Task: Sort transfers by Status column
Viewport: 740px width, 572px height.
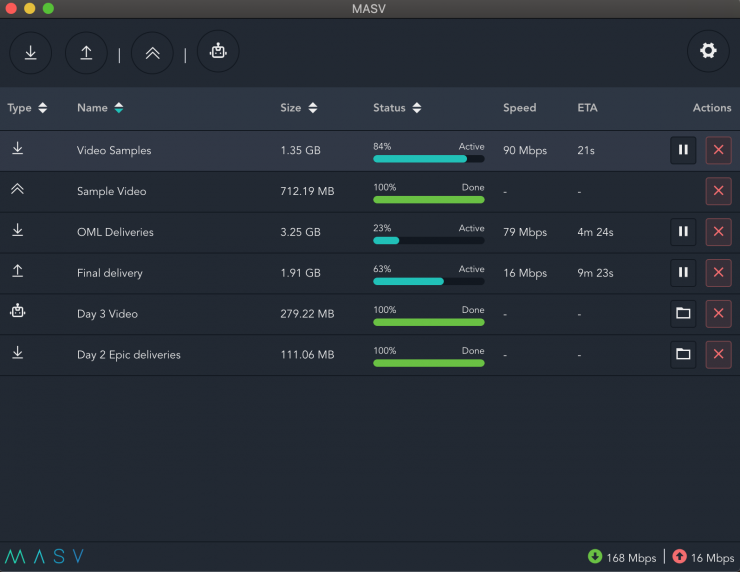Action: coord(397,108)
